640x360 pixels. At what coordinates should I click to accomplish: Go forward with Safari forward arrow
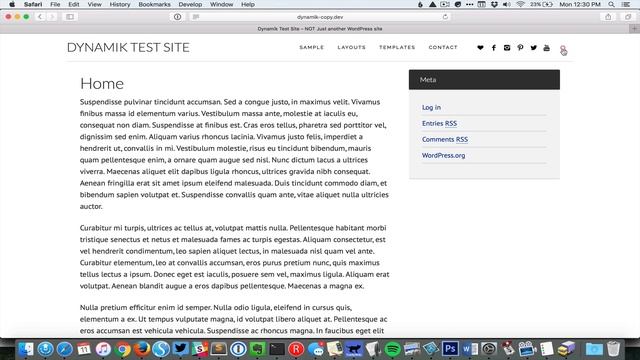[52, 17]
